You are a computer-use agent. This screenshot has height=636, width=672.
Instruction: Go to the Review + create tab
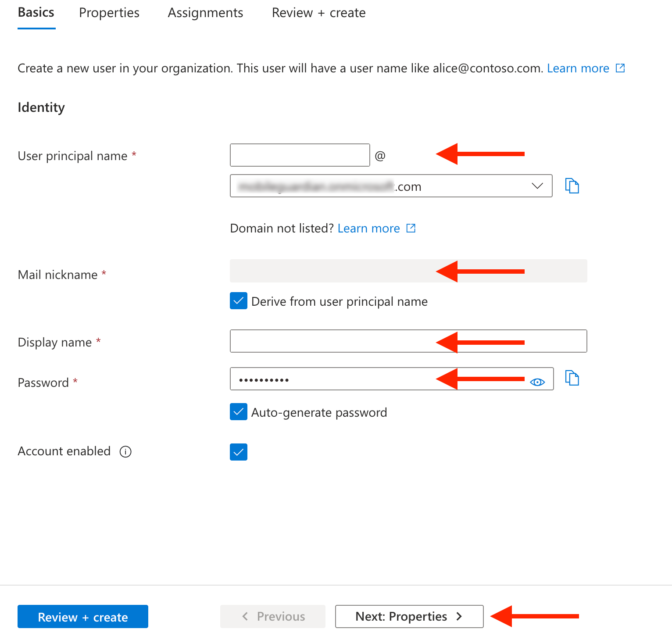tap(319, 13)
